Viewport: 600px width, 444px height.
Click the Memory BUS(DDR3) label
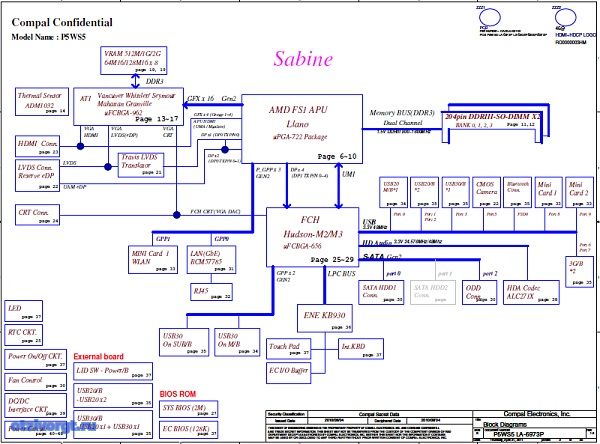(x=402, y=113)
